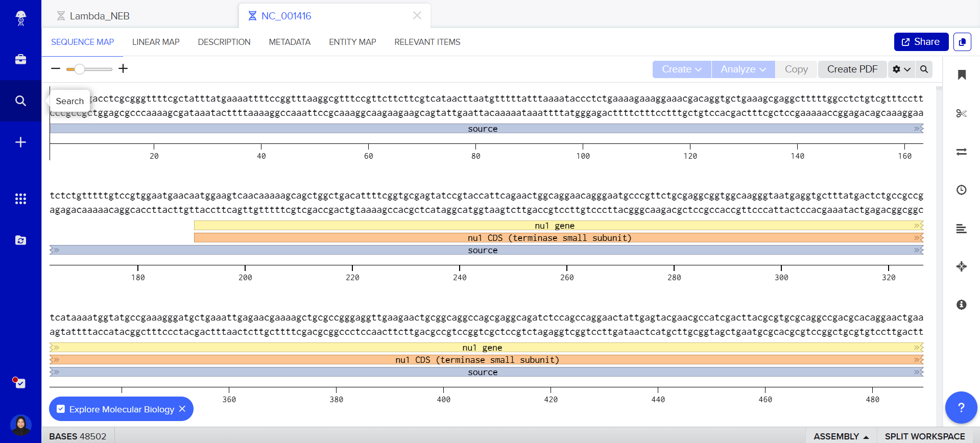Toggle the Explore Molecular Biology checkbox
The width and height of the screenshot is (980, 443).
pos(61,409)
